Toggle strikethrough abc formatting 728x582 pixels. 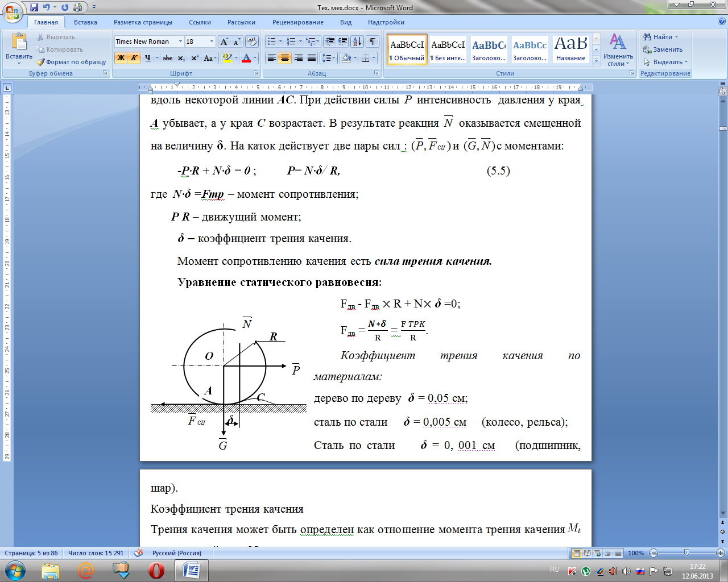[168, 58]
